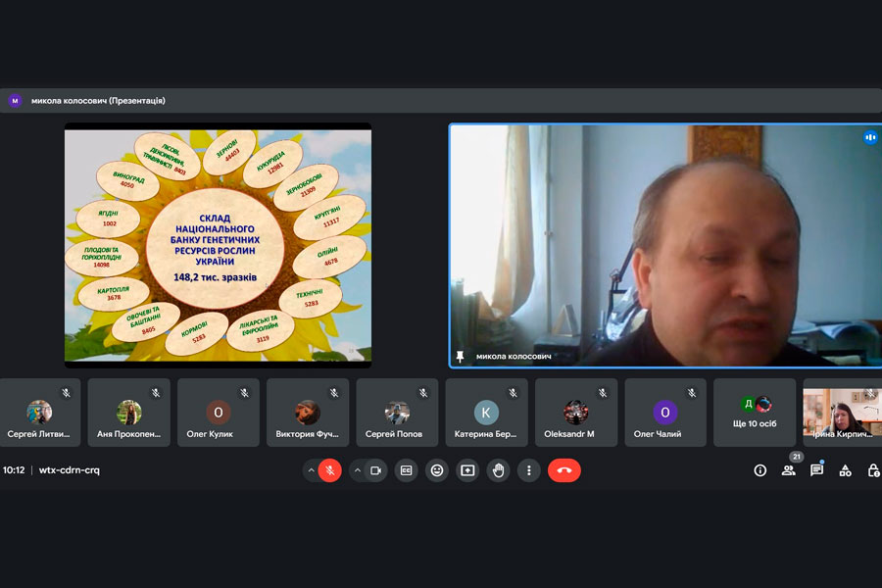This screenshot has height=588, width=882.
Task: Click Сергей Литви... parrot avatar
Action: pyautogui.click(x=39, y=413)
